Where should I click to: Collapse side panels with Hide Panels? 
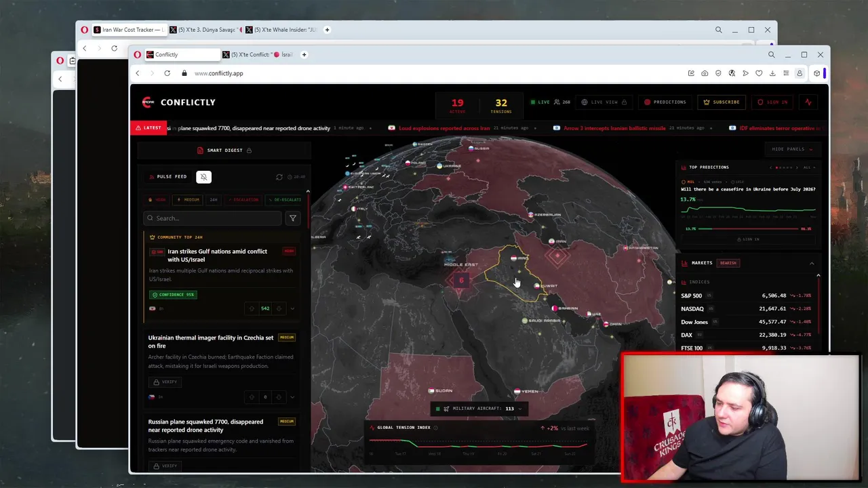point(791,149)
